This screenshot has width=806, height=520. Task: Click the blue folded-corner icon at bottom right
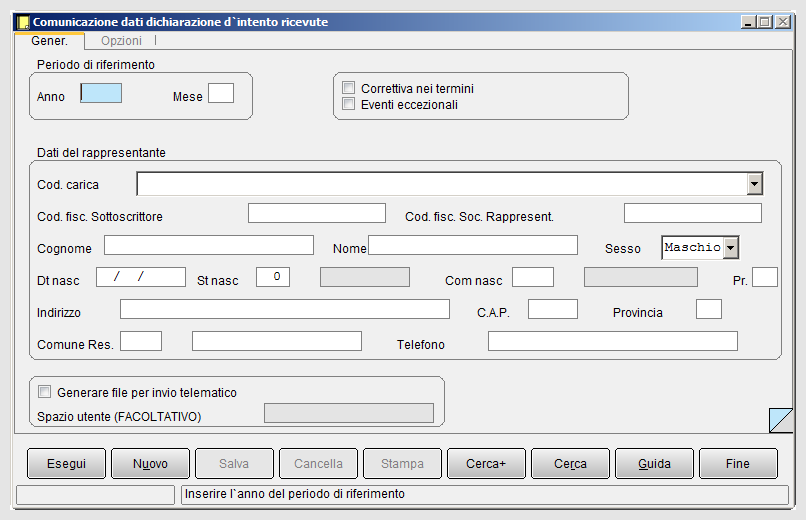pos(781,420)
